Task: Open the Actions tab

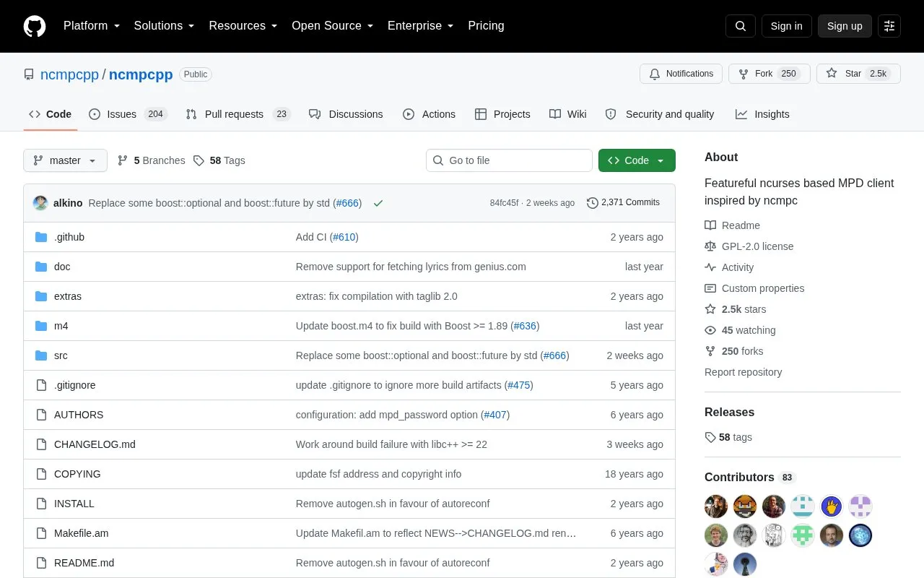Action: 429,114
